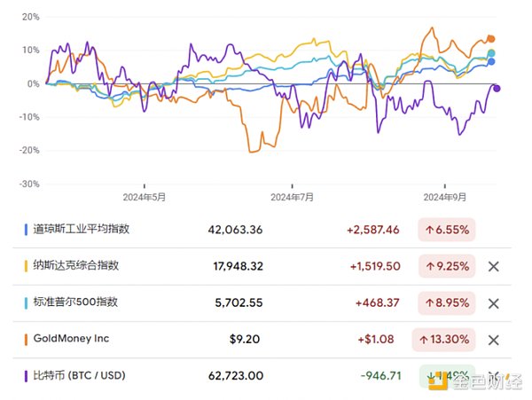Click the cyan S&P 500 endpoint dot

[x=492, y=53]
